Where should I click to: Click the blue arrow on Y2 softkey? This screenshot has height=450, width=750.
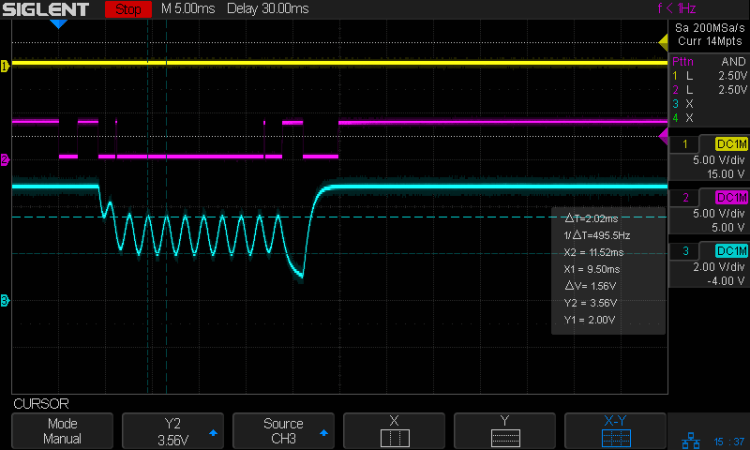[213, 433]
